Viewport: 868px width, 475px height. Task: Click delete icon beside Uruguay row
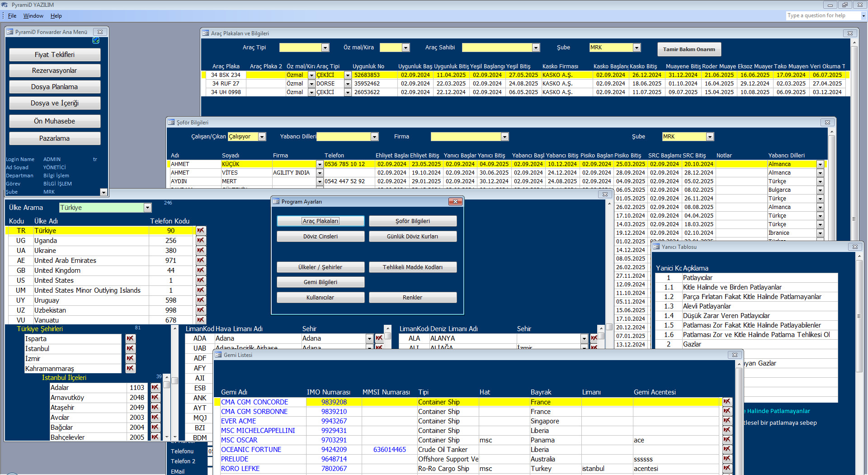[201, 300]
